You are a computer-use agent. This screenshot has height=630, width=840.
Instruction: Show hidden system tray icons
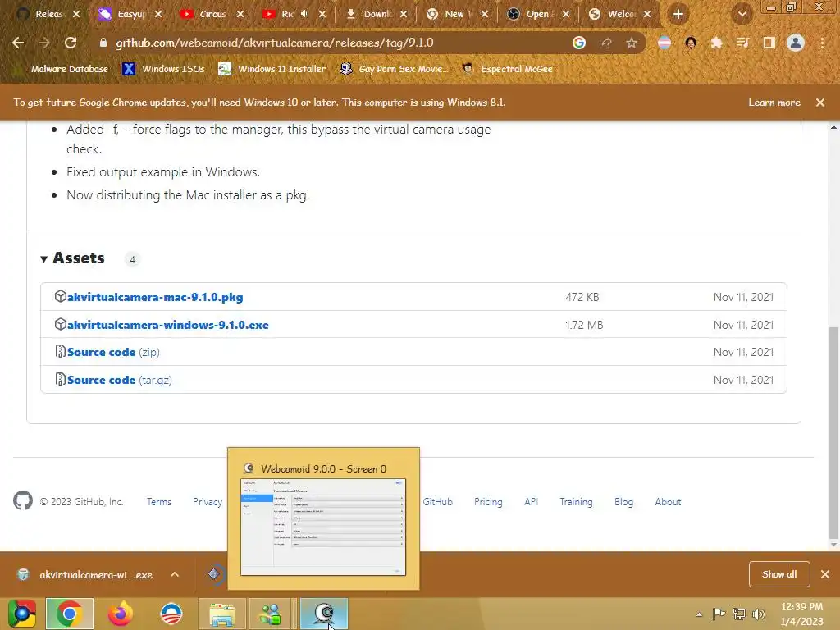coord(699,614)
